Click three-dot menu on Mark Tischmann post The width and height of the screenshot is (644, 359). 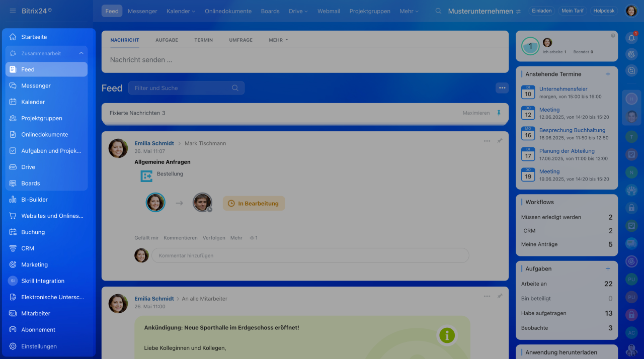(x=487, y=141)
